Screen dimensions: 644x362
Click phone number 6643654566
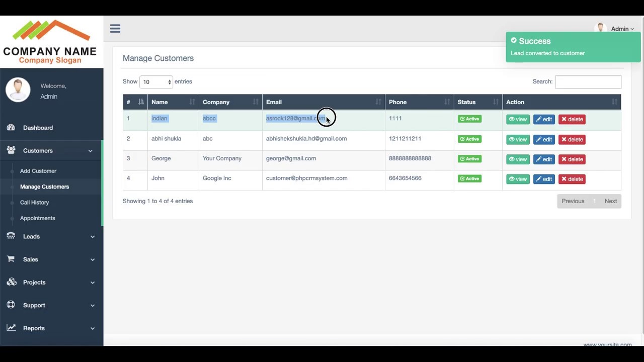[405, 178]
